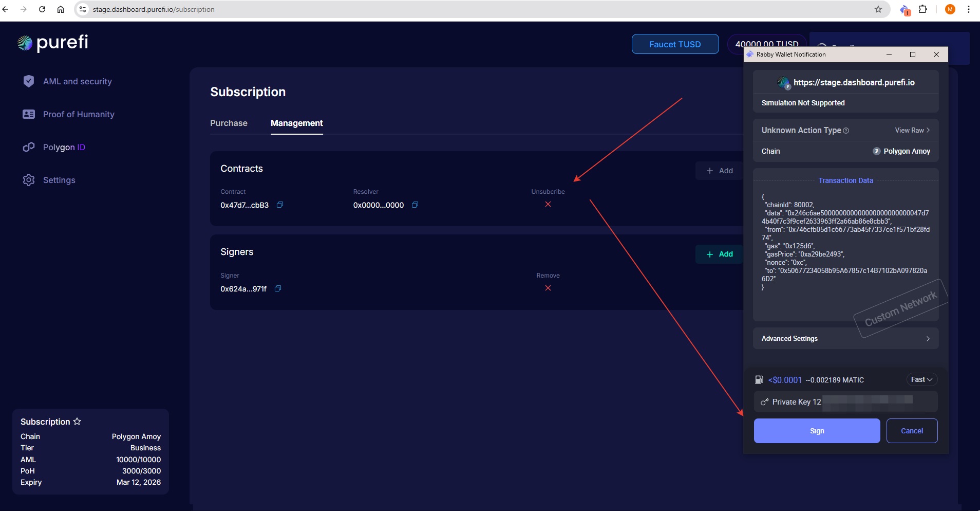
Task: Bookmark this page with the star icon
Action: pyautogui.click(x=878, y=9)
